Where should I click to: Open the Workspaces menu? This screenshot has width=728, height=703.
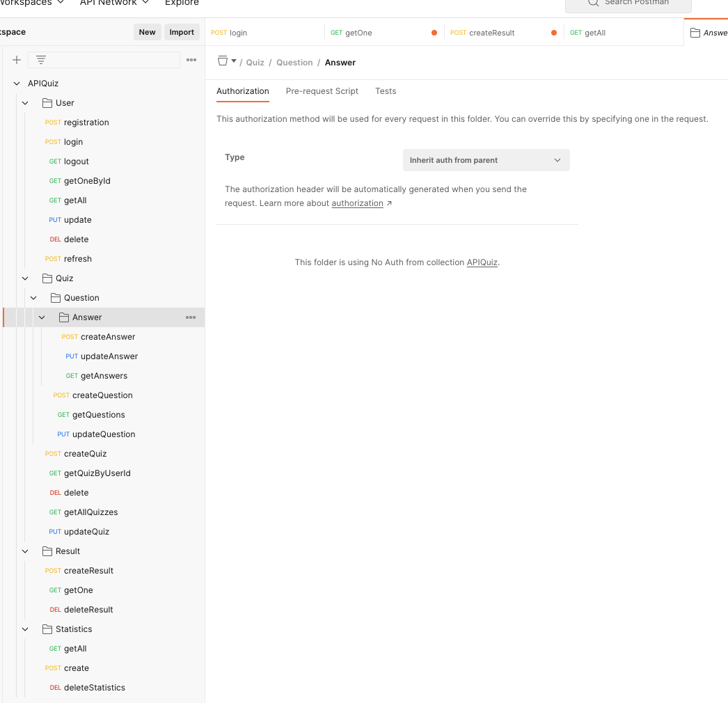[x=29, y=3]
